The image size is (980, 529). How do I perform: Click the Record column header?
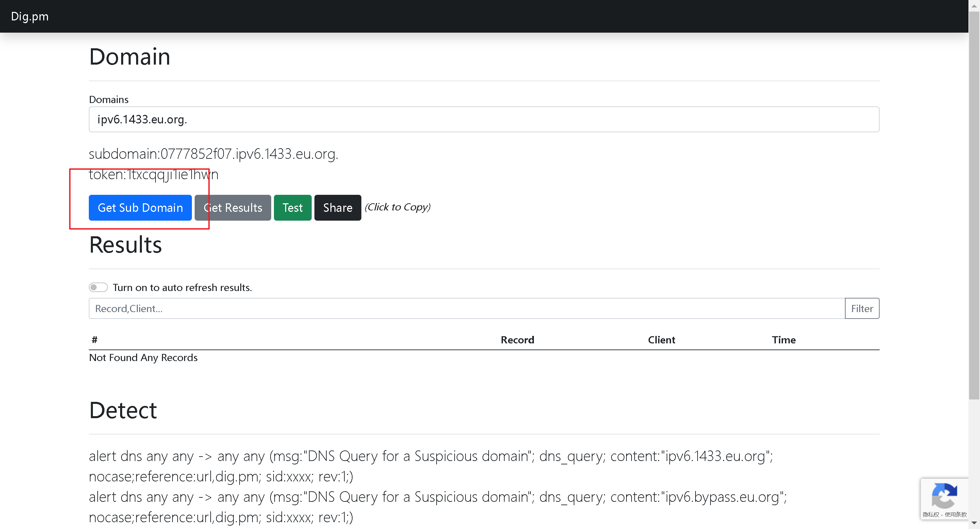[517, 340]
